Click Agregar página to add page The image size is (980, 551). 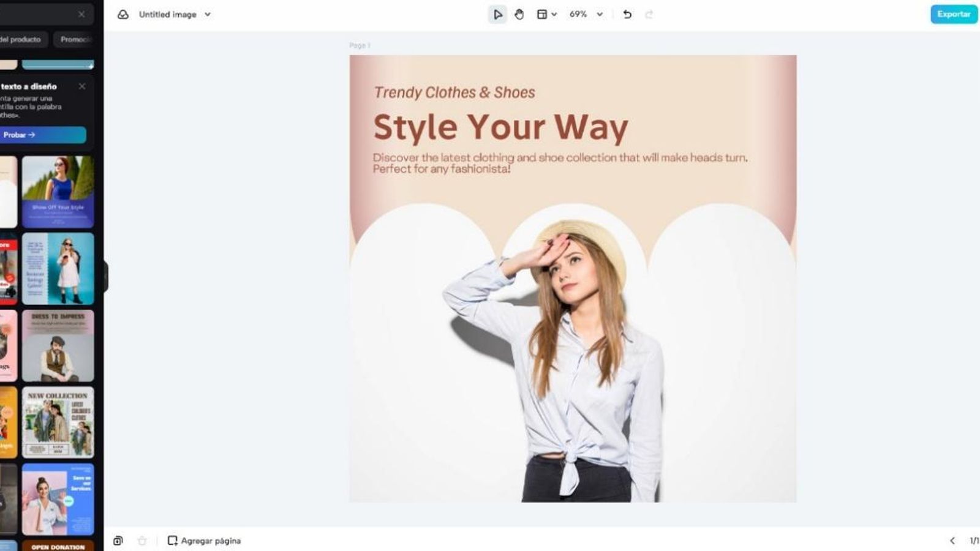click(205, 541)
